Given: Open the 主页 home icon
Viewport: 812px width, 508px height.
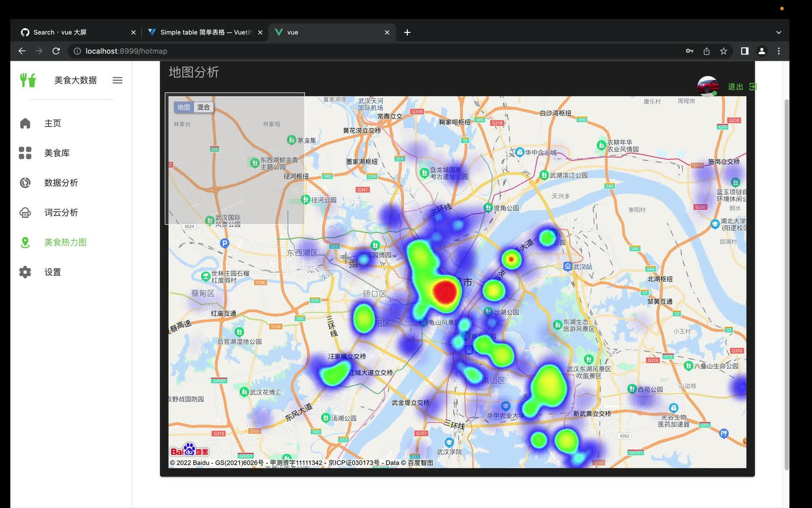Looking at the screenshot, I should [25, 123].
